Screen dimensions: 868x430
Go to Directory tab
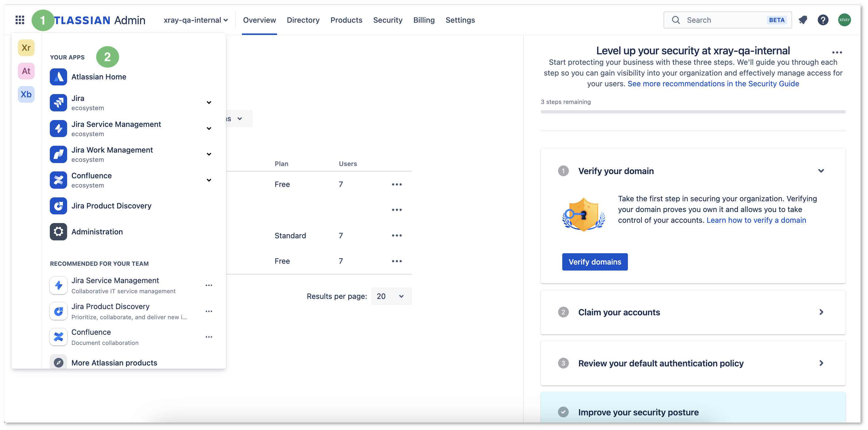coord(303,20)
